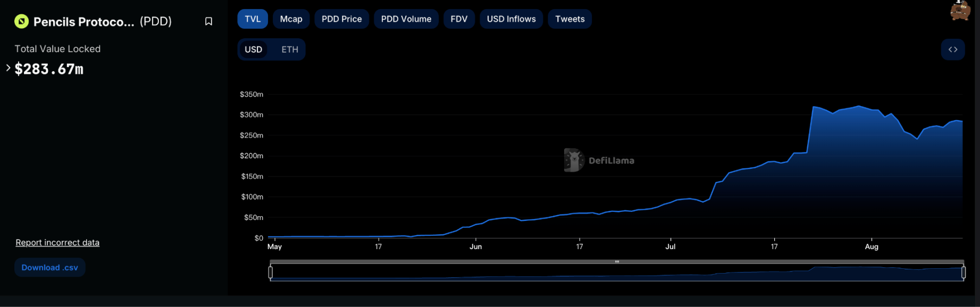Enable the PDD Price metric
The height and width of the screenshot is (307, 980).
pos(341,19)
